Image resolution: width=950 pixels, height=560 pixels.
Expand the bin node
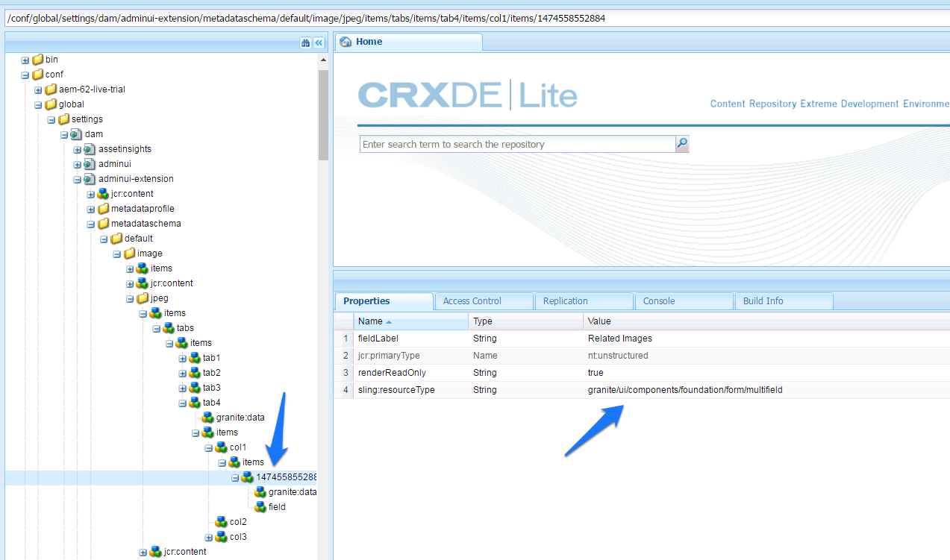coord(25,60)
